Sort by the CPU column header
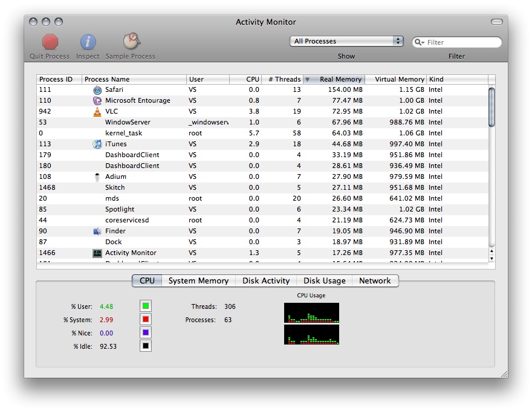This screenshot has width=532, height=411. point(245,79)
